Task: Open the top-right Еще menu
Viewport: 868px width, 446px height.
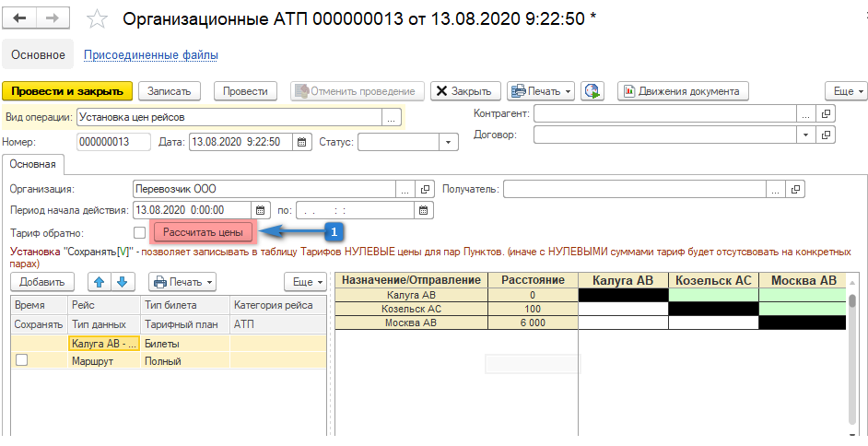Action: (846, 91)
